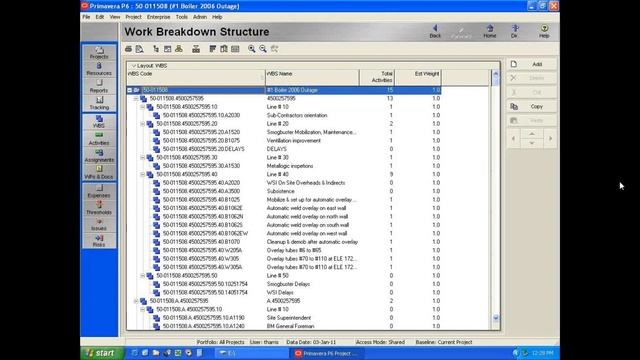Click the bars icon in the toolbar

(212, 49)
